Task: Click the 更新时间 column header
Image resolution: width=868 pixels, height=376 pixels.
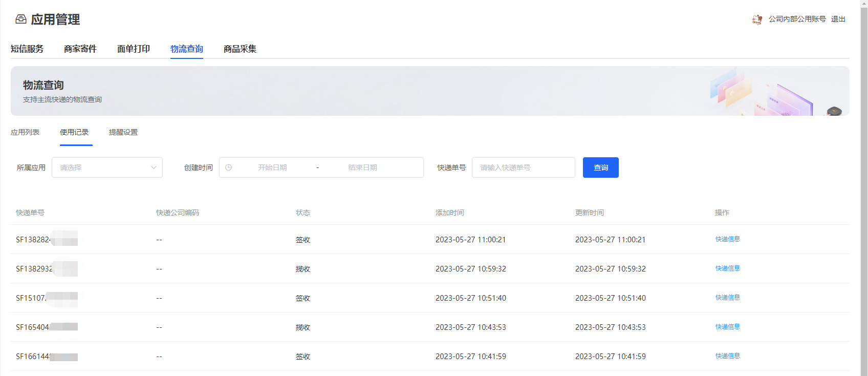Action: [590, 213]
